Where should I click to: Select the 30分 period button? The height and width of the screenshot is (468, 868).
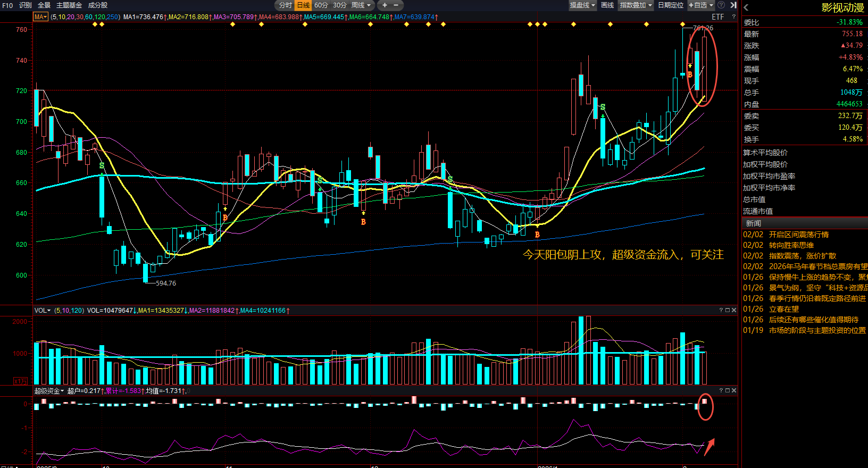(x=339, y=5)
